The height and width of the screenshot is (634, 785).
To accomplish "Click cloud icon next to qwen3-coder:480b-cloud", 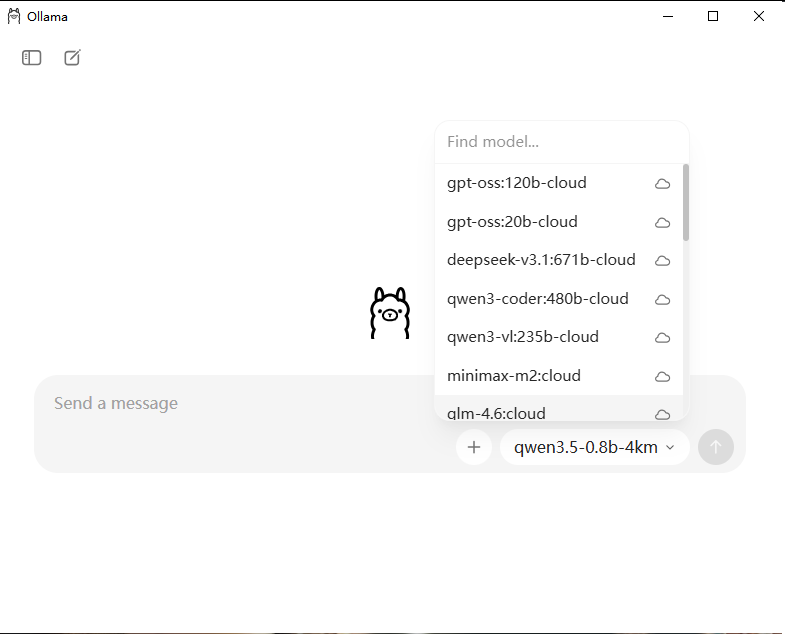I will click(662, 299).
